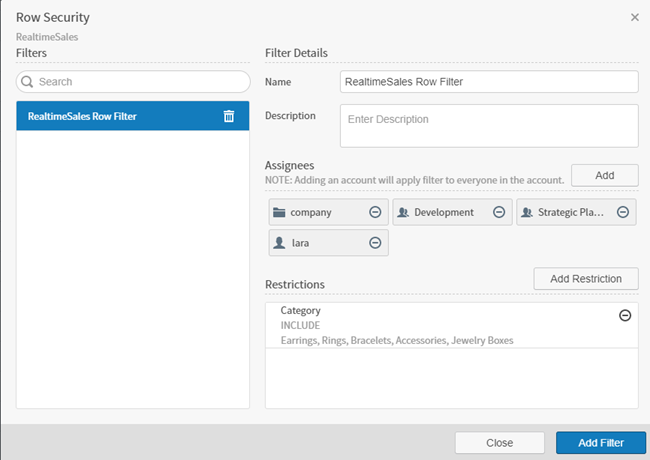Close the Row Security dialog with X
The image size is (650, 460).
pyautogui.click(x=635, y=17)
